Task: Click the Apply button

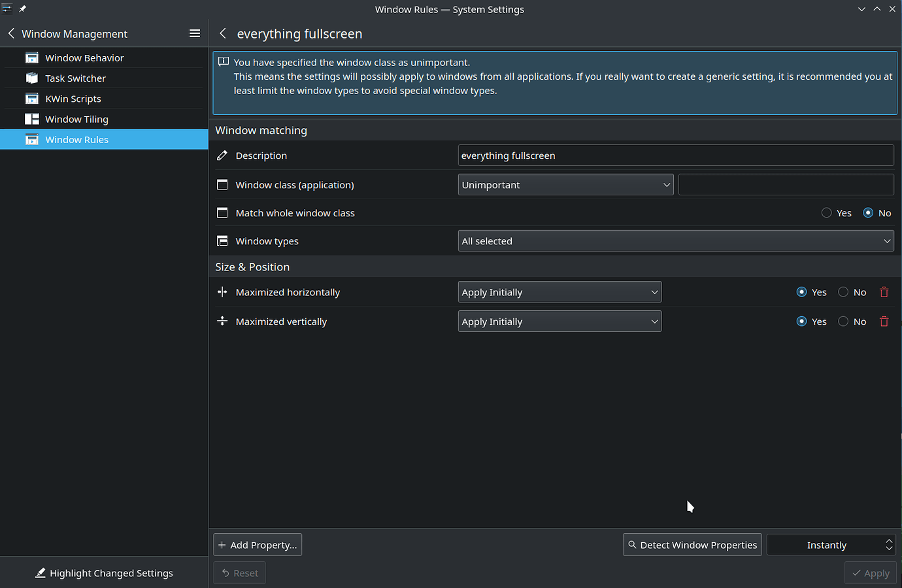Action: pyautogui.click(x=871, y=573)
